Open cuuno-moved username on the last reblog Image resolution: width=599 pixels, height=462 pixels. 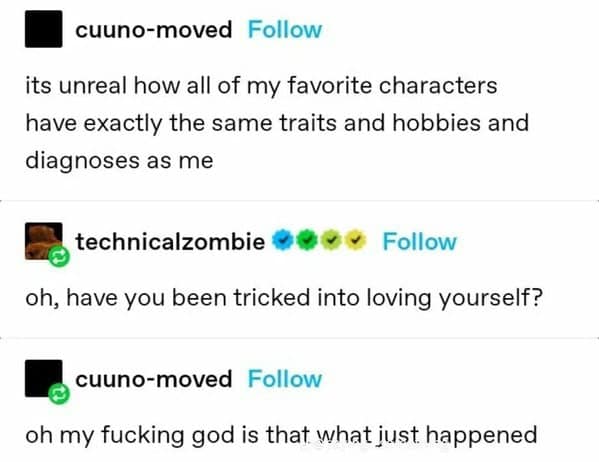(x=154, y=379)
